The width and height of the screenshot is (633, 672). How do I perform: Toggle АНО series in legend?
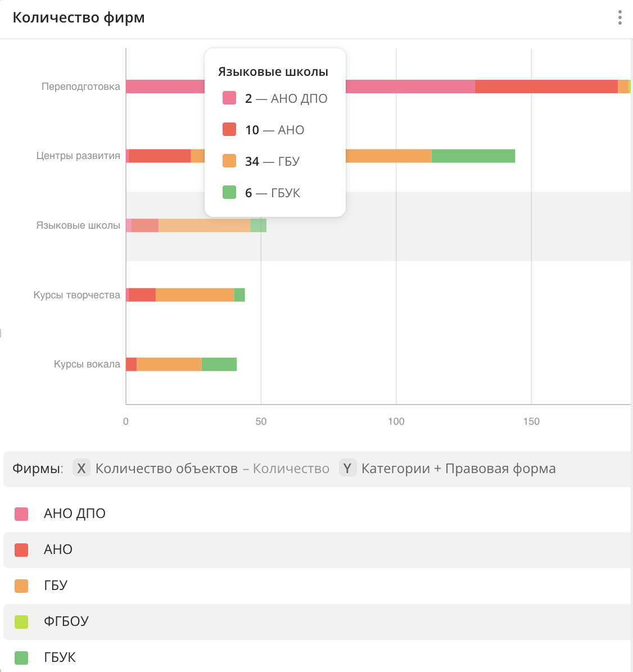pyautogui.click(x=58, y=550)
